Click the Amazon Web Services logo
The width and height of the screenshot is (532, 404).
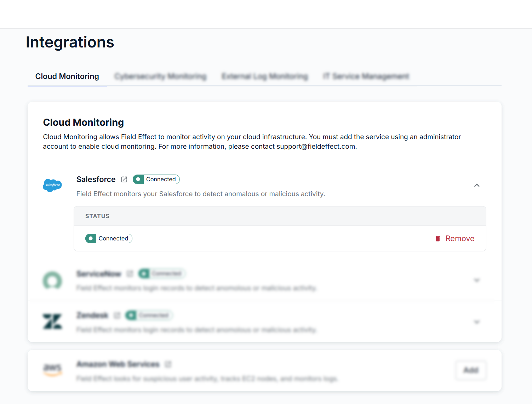pyautogui.click(x=52, y=370)
